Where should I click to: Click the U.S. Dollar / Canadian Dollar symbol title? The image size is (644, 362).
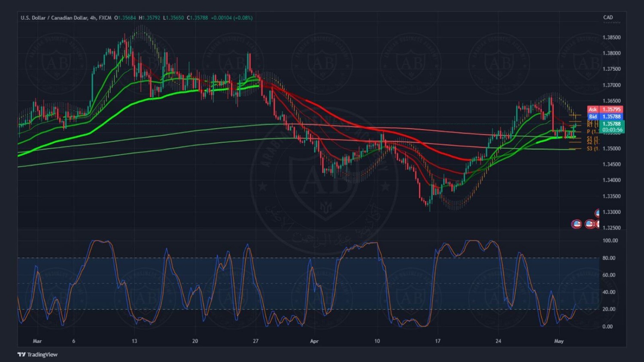(54, 18)
